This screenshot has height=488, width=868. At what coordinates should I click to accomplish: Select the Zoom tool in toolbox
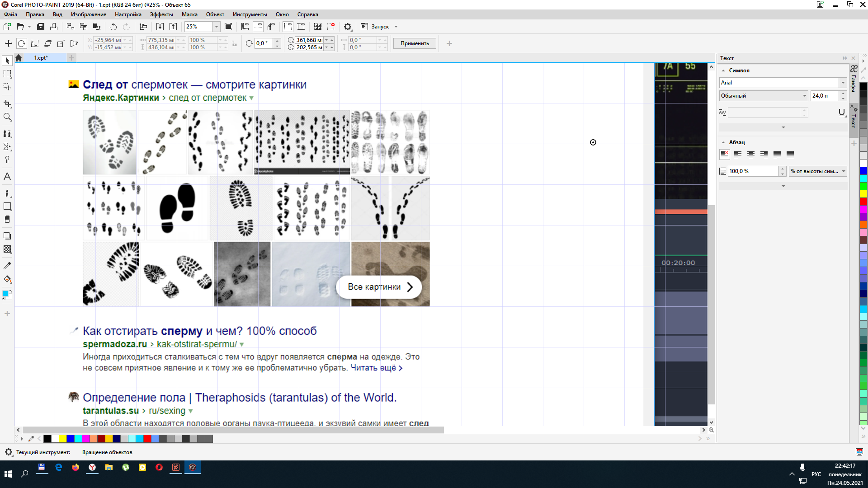(x=7, y=117)
